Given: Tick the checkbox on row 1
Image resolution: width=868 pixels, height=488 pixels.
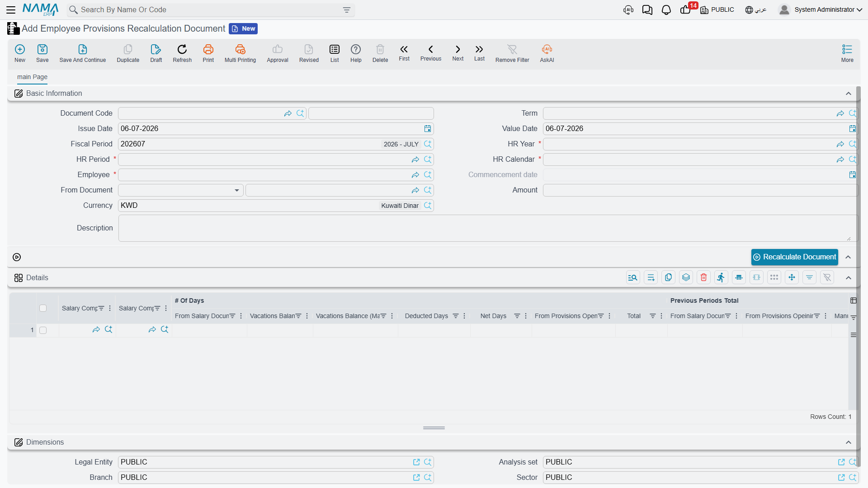Looking at the screenshot, I should (43, 330).
